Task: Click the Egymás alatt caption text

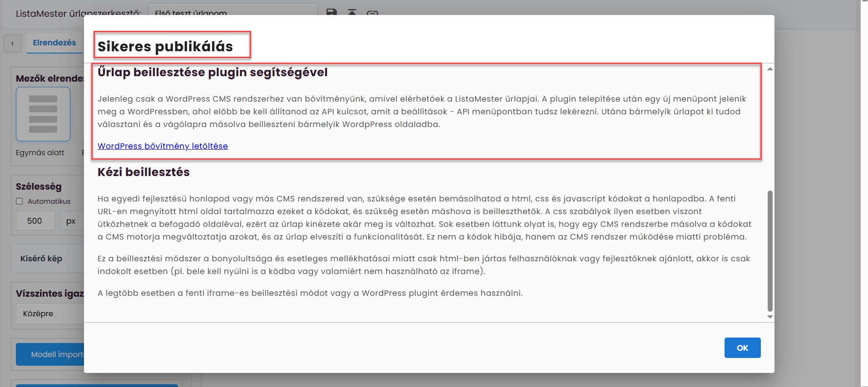Action: tap(40, 153)
